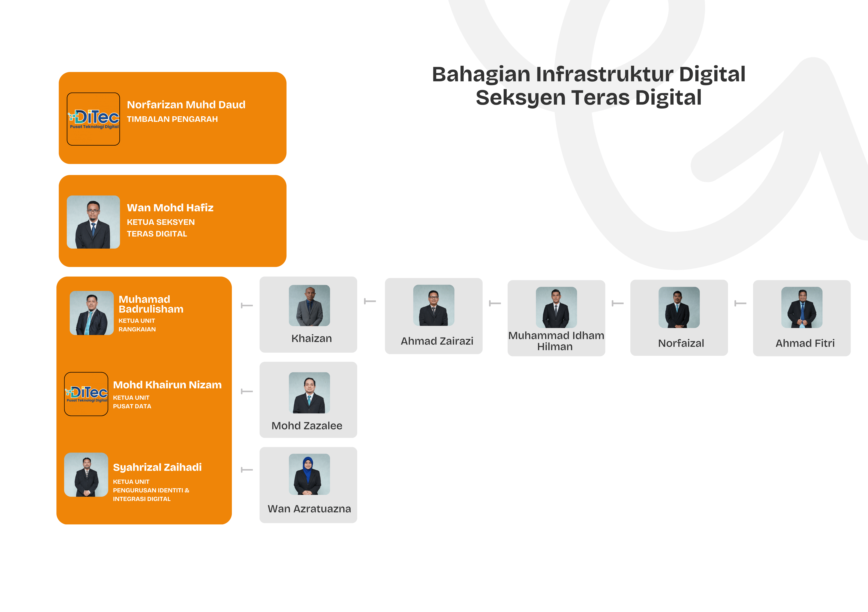868x612 pixels.
Task: Click the connector left of Mohd Zazalee's card
Action: click(247, 391)
